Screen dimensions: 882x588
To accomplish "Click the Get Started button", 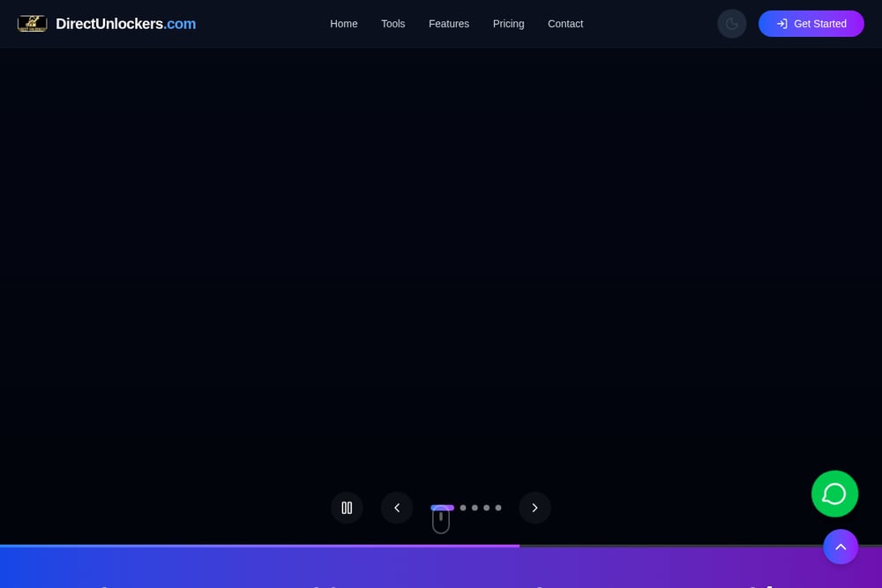I will [x=811, y=24].
